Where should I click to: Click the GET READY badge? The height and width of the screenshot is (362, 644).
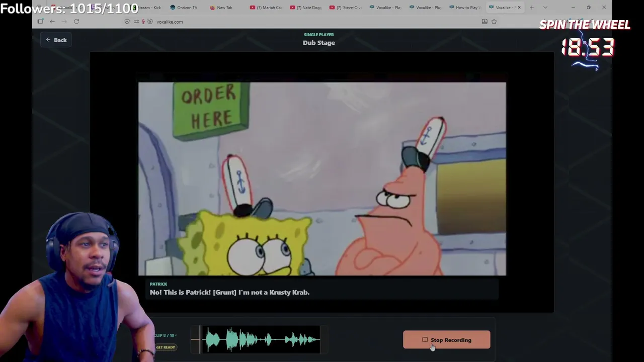pyautogui.click(x=166, y=347)
